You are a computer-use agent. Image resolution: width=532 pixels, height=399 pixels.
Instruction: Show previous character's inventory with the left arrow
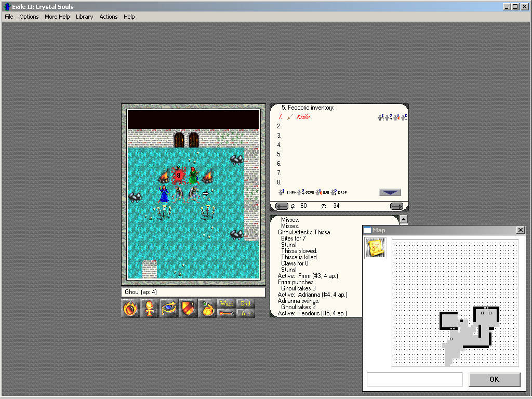point(282,206)
